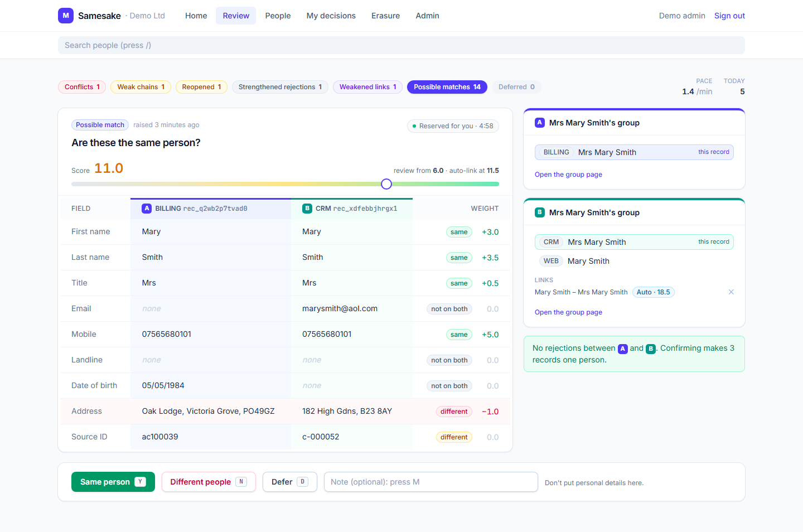Image resolution: width=803 pixels, height=532 pixels.
Task: Select Strengthened rejections filter
Action: coord(280,87)
